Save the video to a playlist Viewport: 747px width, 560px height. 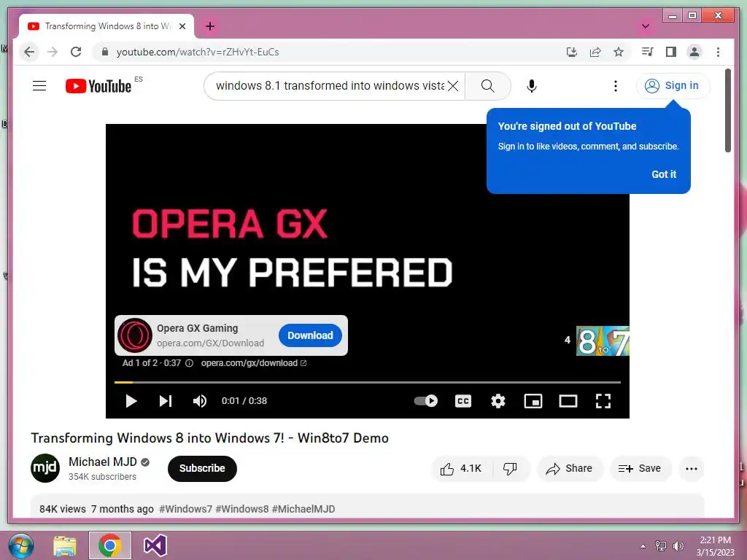(x=640, y=469)
